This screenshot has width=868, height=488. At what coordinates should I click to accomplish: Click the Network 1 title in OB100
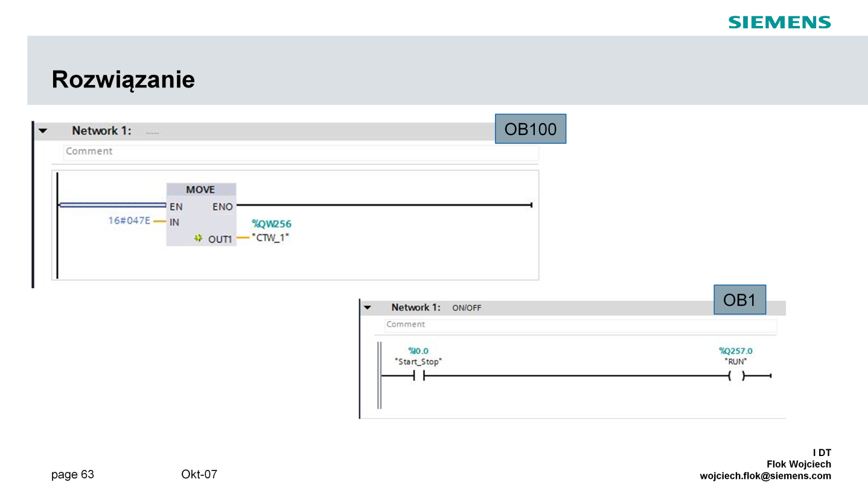[101, 131]
